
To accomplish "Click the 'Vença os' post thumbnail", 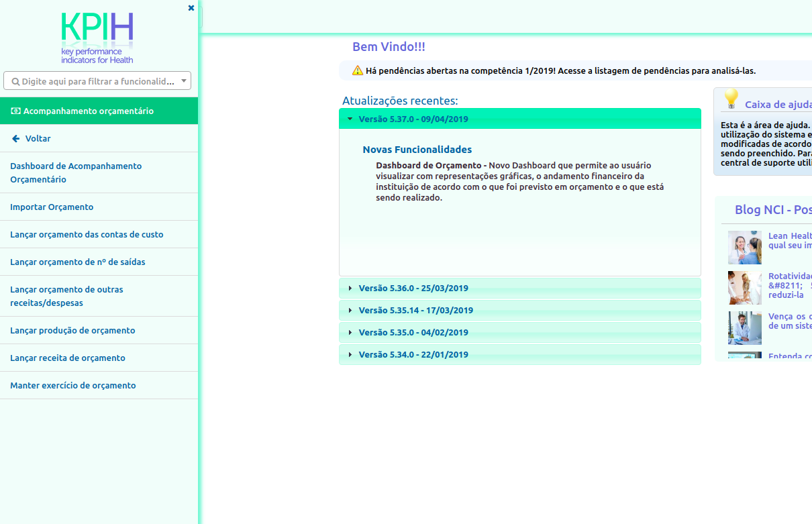I will tap(745, 328).
